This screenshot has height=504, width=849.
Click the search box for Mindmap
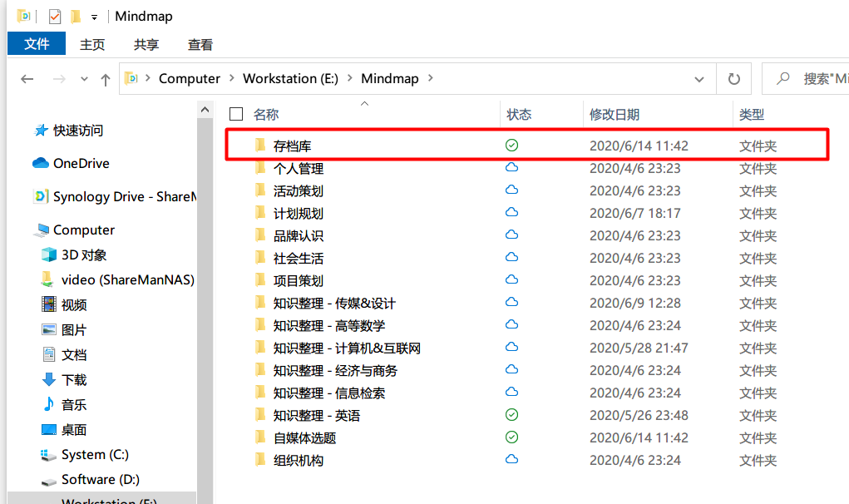click(x=805, y=79)
